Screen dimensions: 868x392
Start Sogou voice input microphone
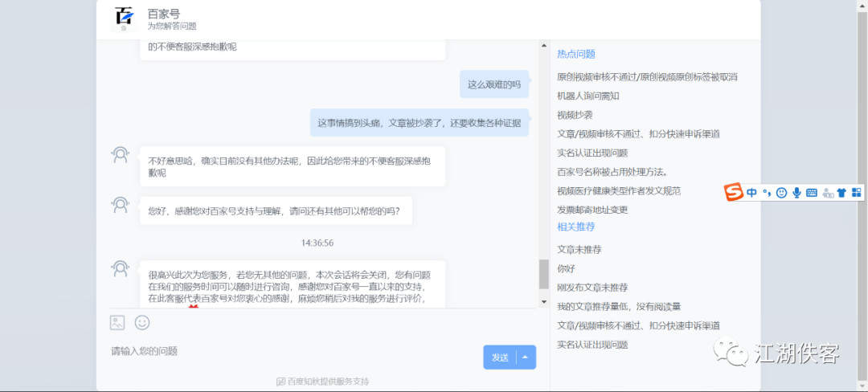[796, 193]
